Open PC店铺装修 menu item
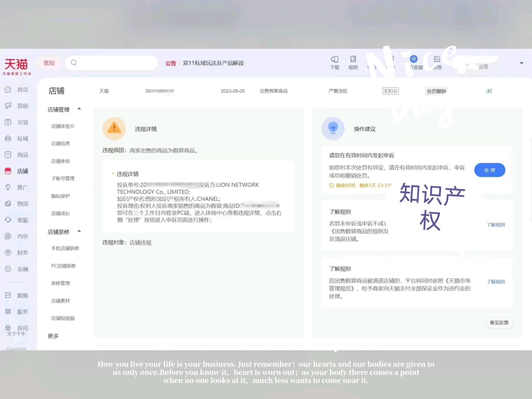This screenshot has width=532, height=399. (63, 266)
